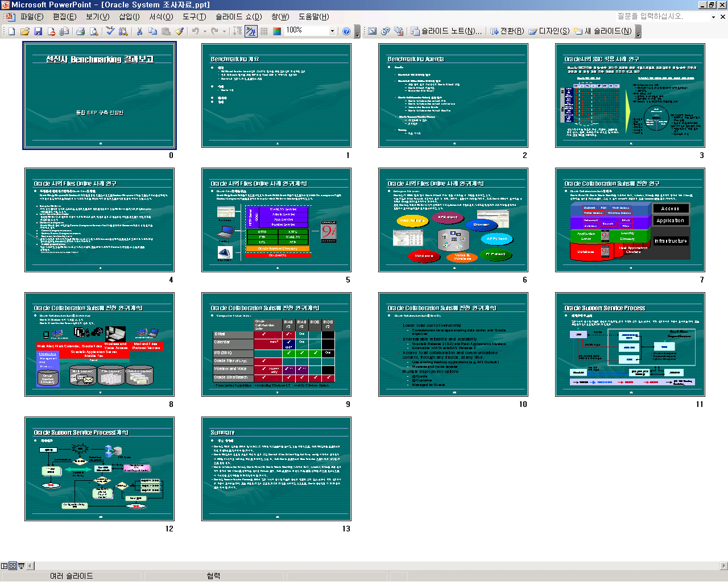Open the zoom percentage dropdown
This screenshot has height=582, width=728.
[x=333, y=31]
